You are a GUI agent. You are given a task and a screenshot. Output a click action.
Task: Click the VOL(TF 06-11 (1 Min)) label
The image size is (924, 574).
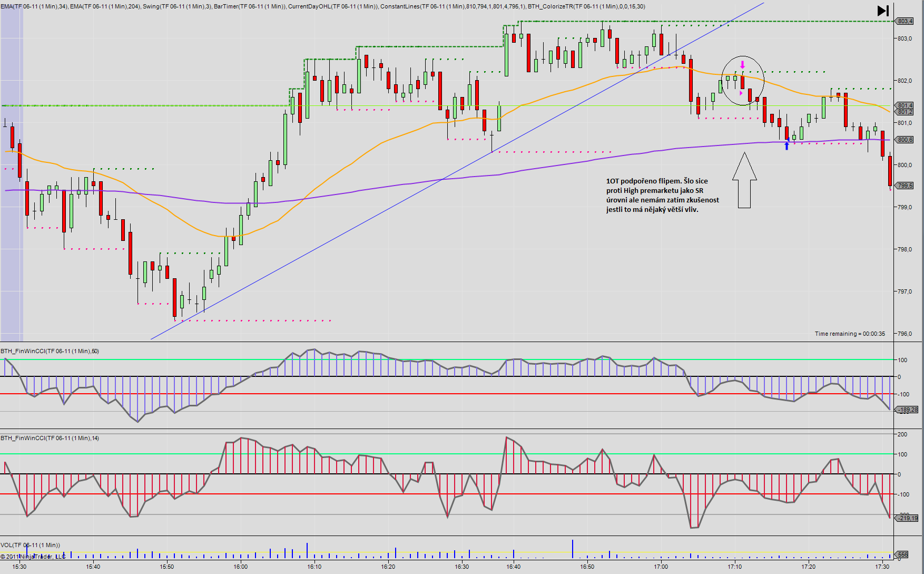tap(30, 545)
